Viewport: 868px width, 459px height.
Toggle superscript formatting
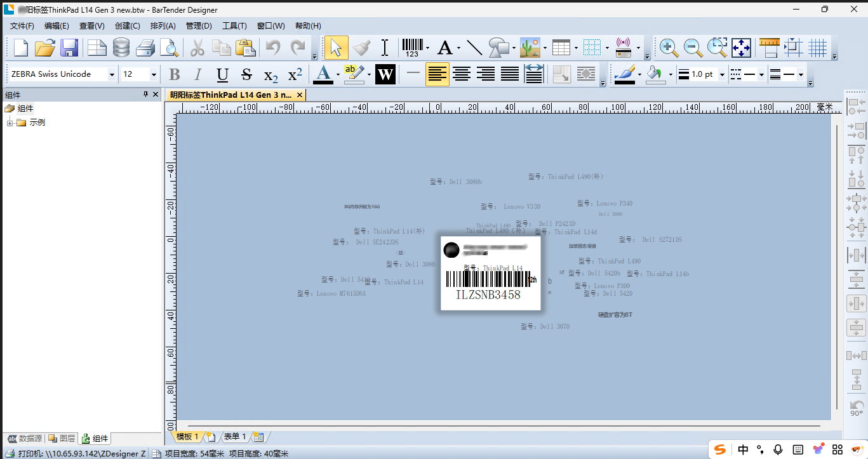click(x=295, y=75)
